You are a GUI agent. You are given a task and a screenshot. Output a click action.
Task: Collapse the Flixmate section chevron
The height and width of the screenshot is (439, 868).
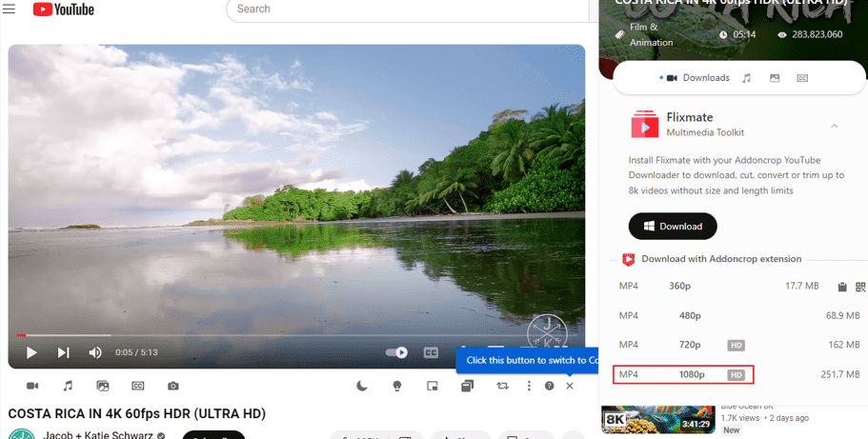(x=834, y=126)
